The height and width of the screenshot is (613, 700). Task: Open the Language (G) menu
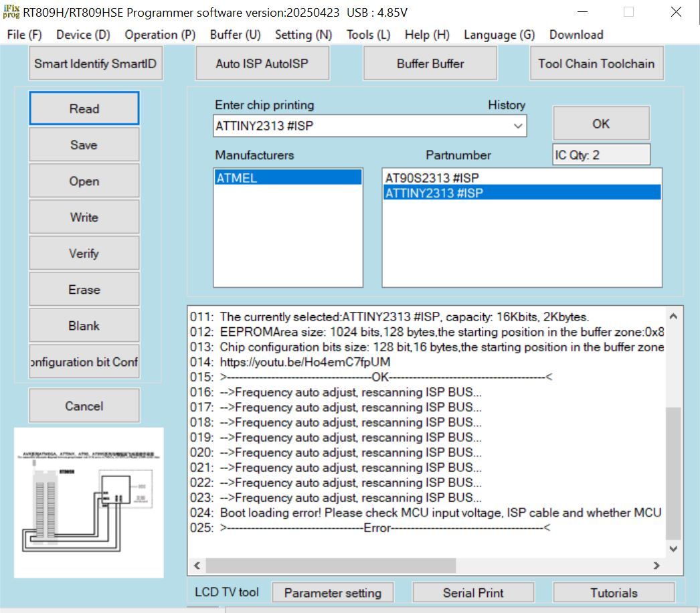coord(499,35)
